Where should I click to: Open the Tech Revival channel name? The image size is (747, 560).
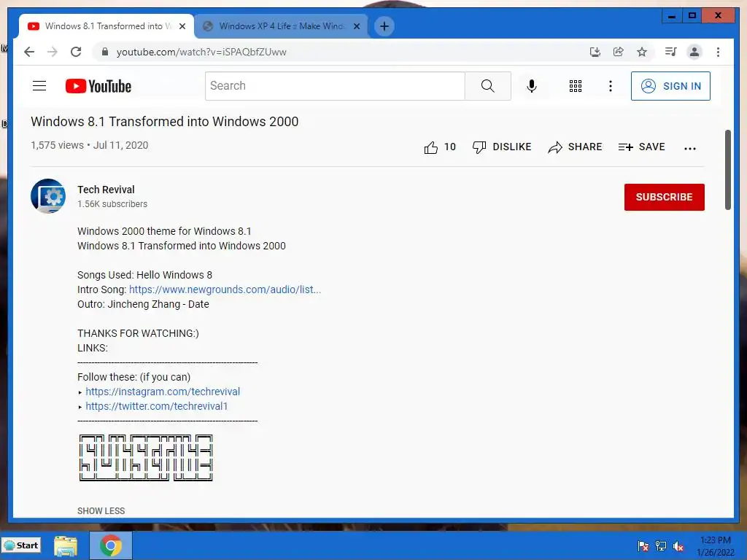[x=106, y=190]
